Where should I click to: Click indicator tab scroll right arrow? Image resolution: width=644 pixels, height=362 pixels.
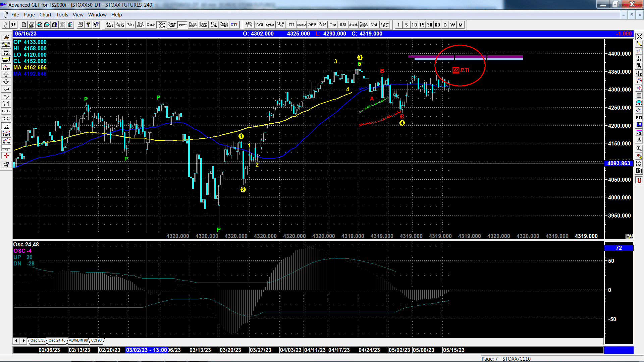point(23,341)
